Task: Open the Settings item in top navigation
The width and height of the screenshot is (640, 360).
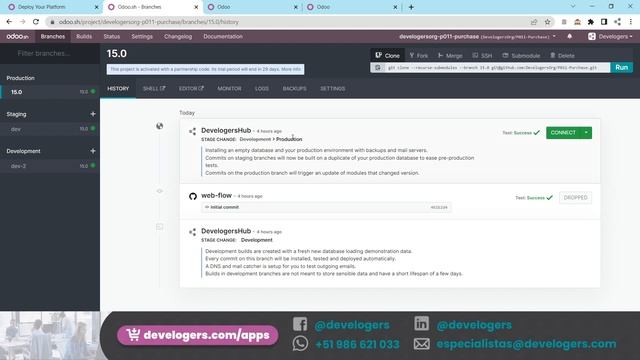Action: point(142,36)
